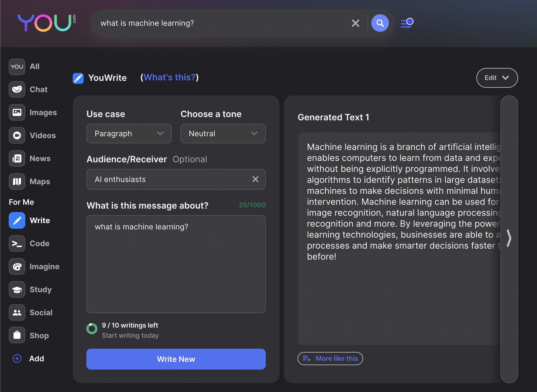
Task: Clear the AI enthusiasts audience field
Action: click(x=255, y=179)
